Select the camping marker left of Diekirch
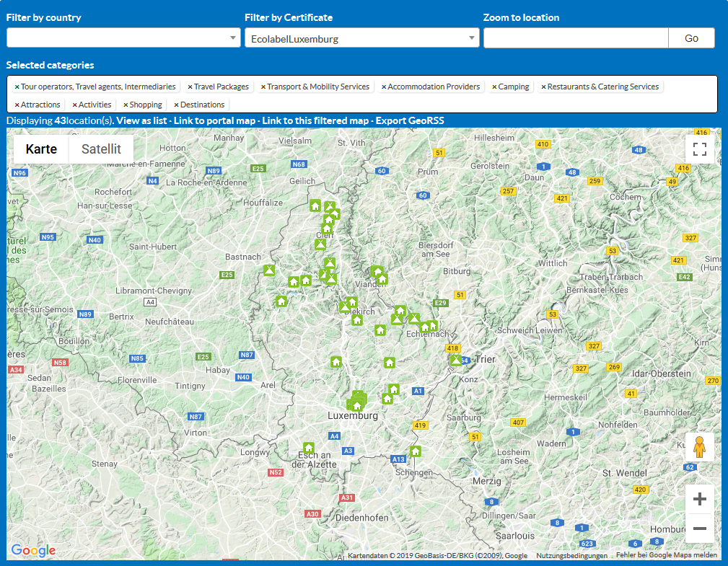Screen dimensions: 728x566 (x=344, y=306)
